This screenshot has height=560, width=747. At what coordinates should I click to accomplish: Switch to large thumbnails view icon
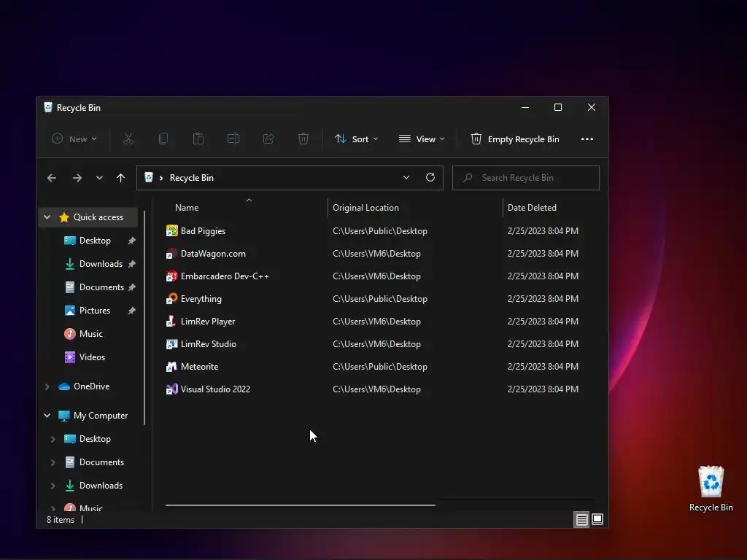597,519
